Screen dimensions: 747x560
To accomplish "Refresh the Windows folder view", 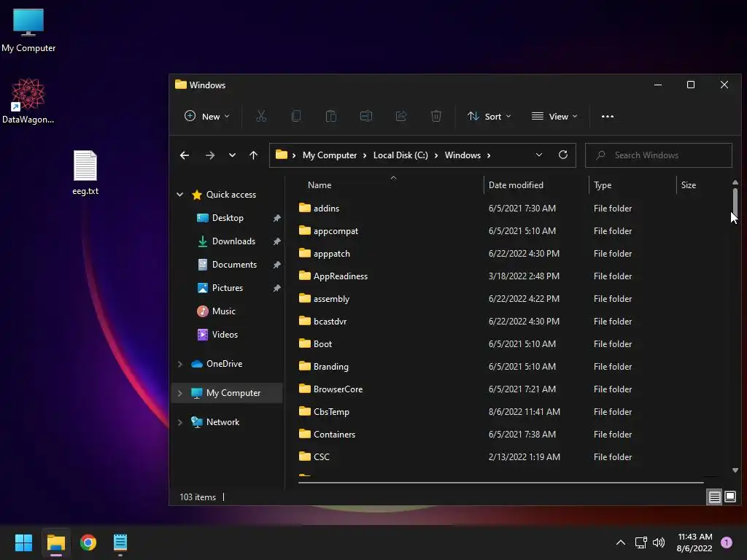I will pos(563,155).
